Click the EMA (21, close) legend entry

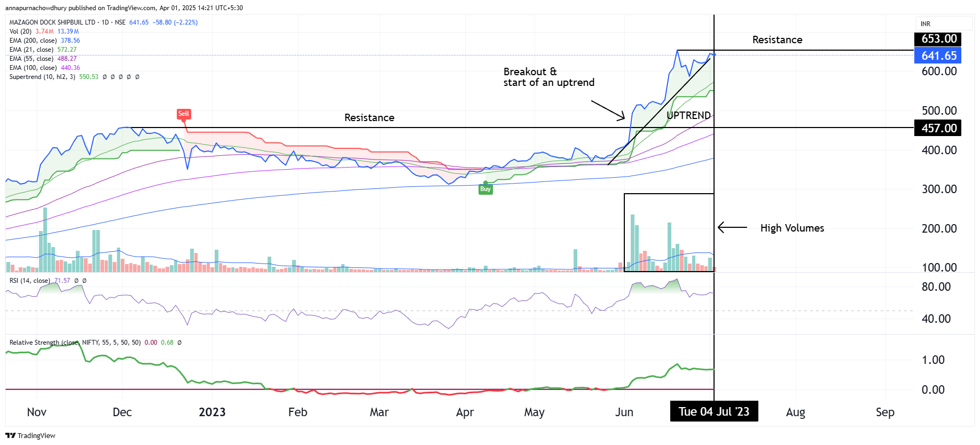click(x=32, y=50)
